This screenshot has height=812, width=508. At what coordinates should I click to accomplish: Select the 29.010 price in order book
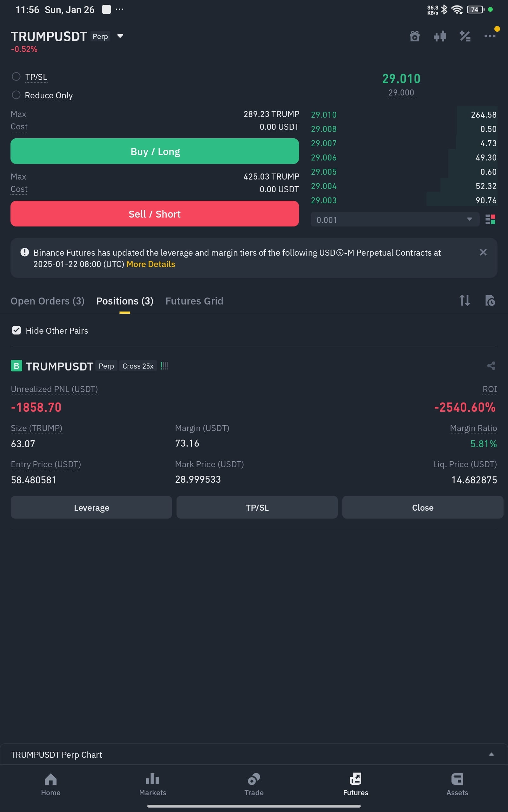pyautogui.click(x=324, y=115)
